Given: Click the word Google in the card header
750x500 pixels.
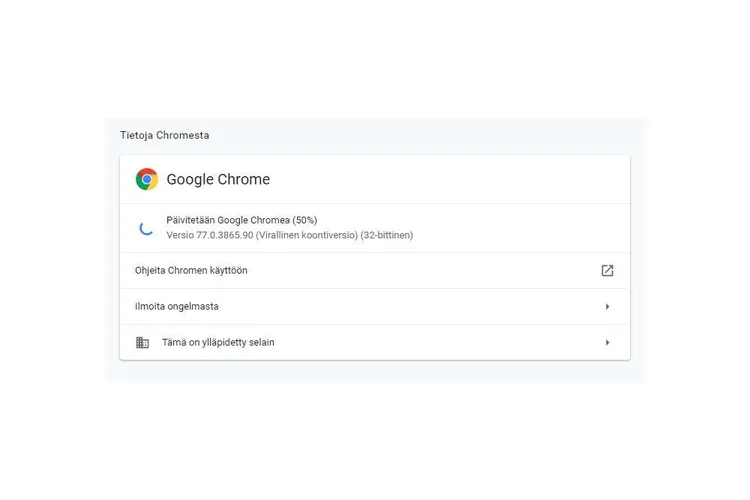Looking at the screenshot, I should (190, 180).
